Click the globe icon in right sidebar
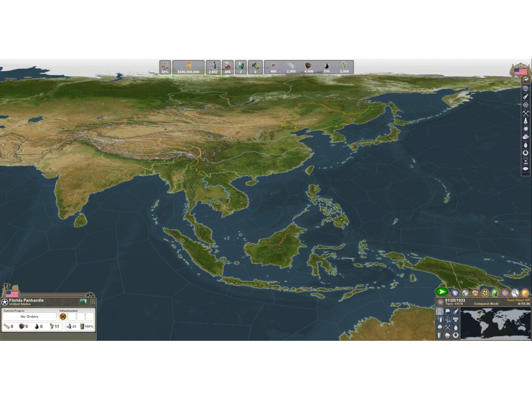The image size is (532, 399). coord(526,88)
